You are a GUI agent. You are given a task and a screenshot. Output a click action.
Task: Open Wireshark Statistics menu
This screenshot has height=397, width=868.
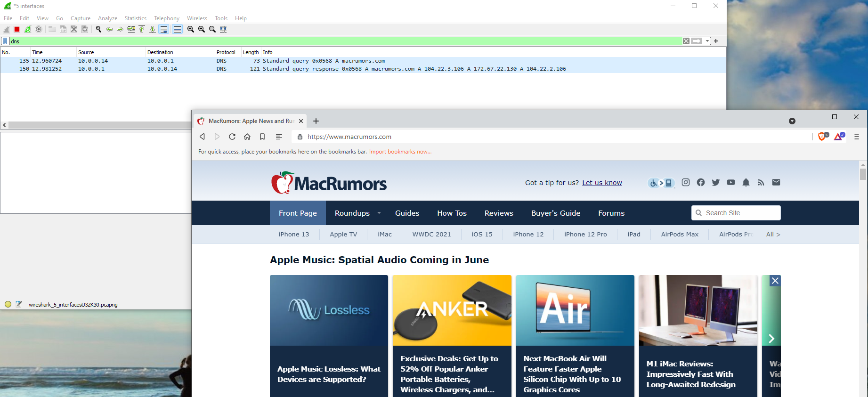(136, 18)
